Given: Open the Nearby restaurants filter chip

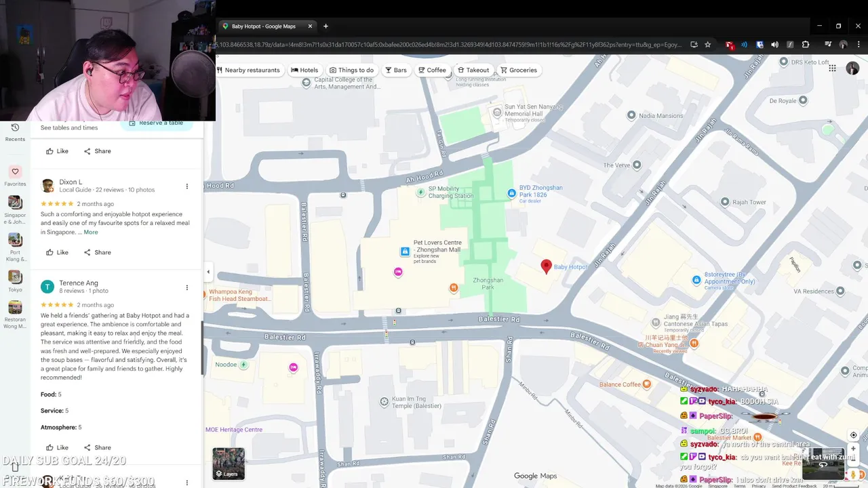Looking at the screenshot, I should (248, 70).
